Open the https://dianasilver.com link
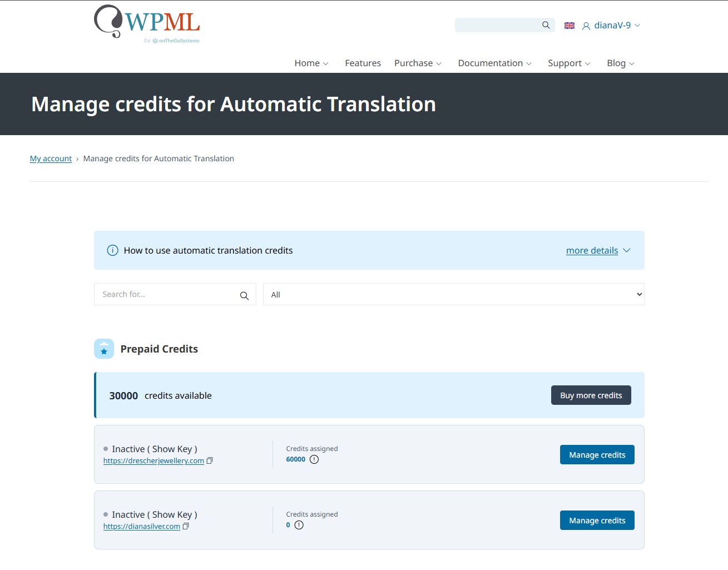 click(x=142, y=526)
